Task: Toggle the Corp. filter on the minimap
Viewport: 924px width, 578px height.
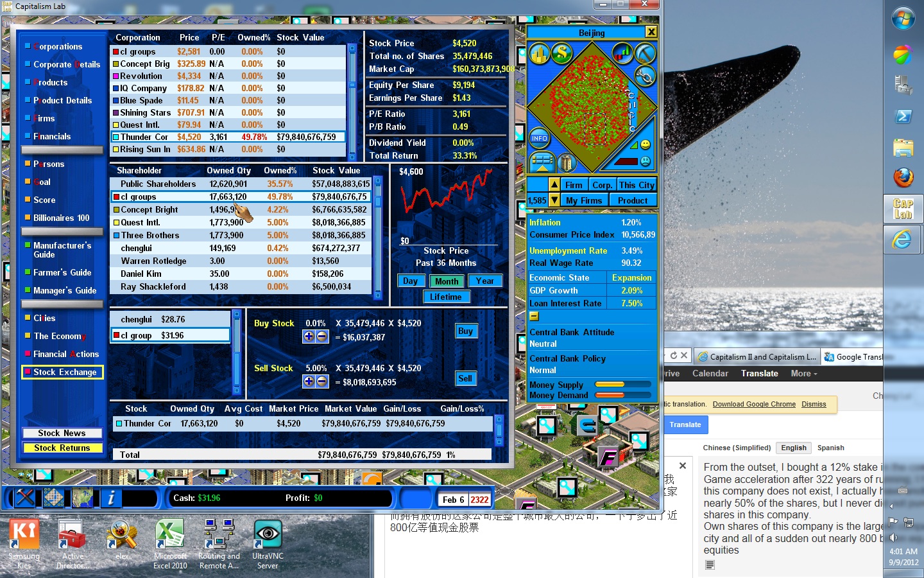Action: coord(603,185)
